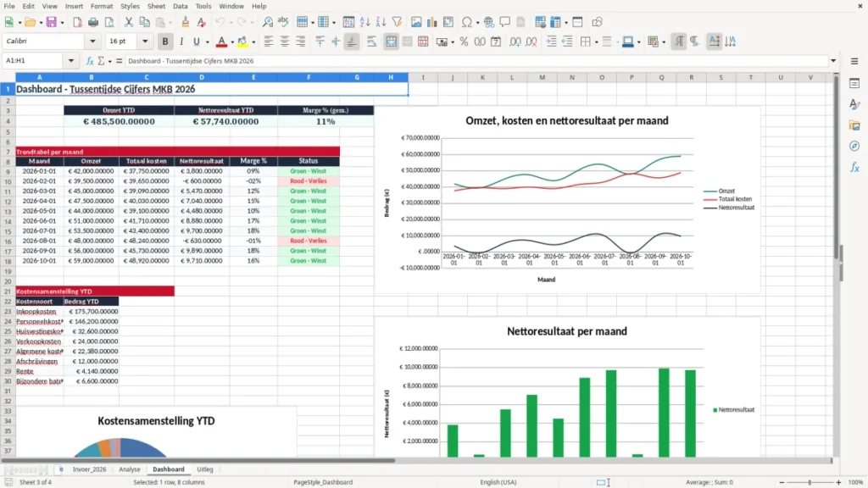The height and width of the screenshot is (488, 868).
Task: Open sidebar Properties panel icon
Action: [854, 83]
